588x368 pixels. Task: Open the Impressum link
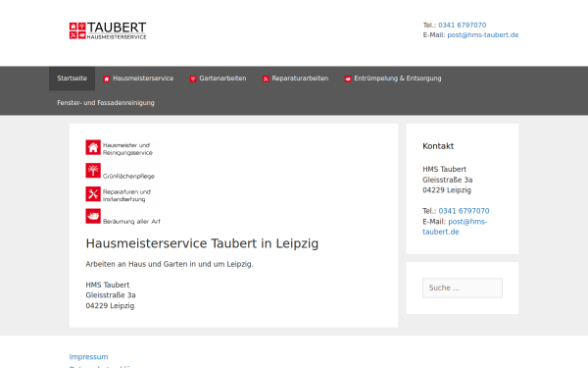[x=88, y=357]
